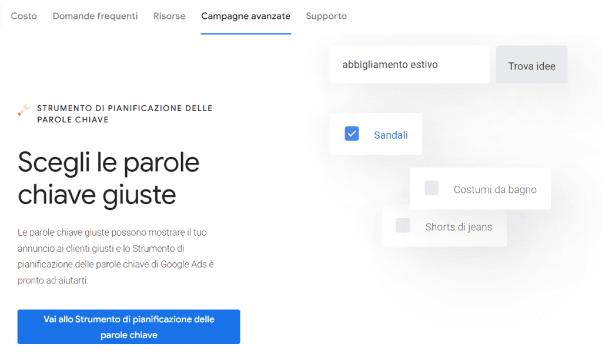Go to the Risorse tab

tap(169, 16)
